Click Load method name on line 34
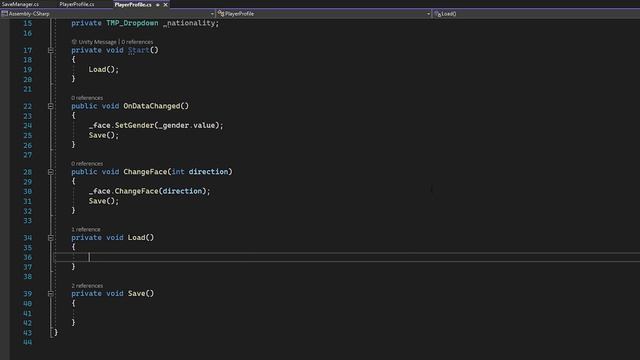This screenshot has width=640, height=360. [x=136, y=238]
